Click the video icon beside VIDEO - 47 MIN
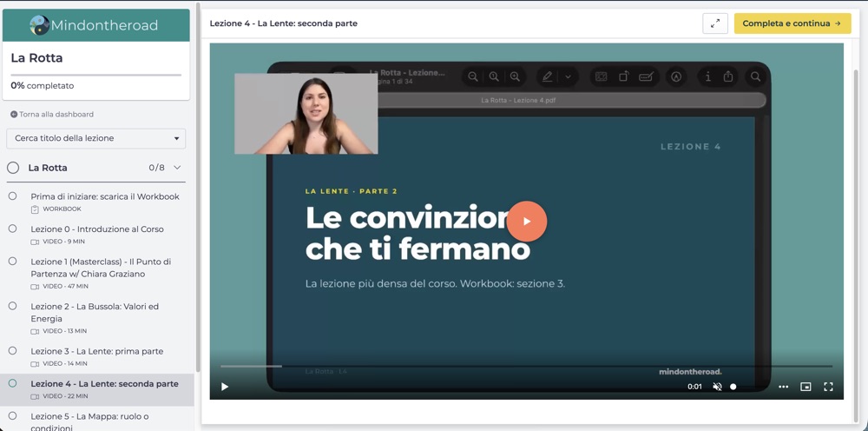This screenshot has width=868, height=431. click(35, 287)
